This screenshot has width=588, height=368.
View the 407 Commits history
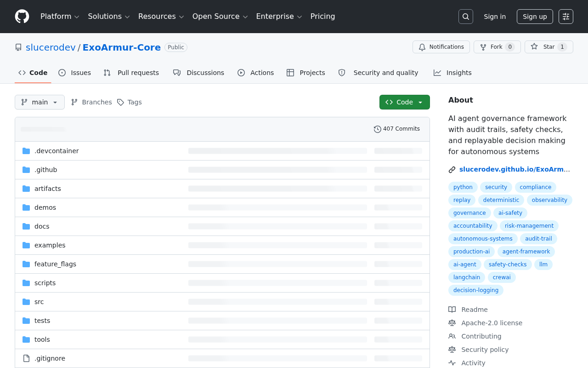click(397, 129)
